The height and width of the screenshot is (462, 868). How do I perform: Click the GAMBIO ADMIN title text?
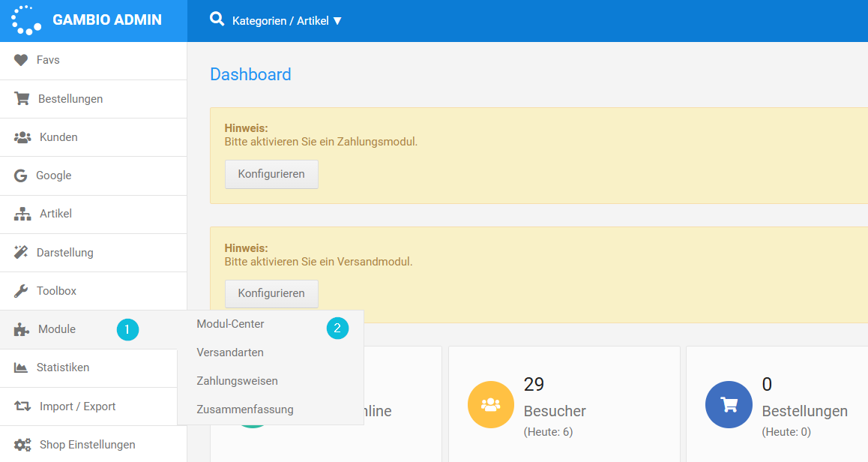point(107,20)
